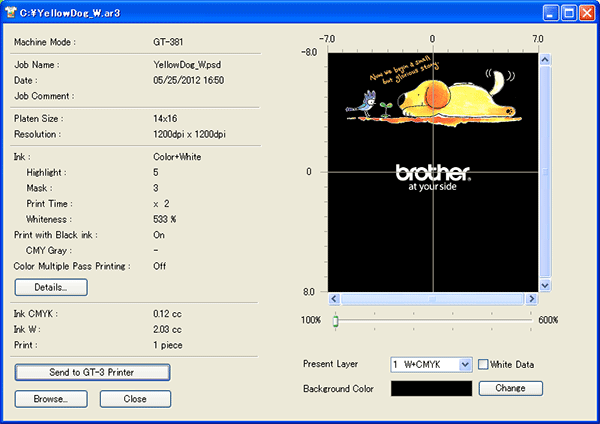Close the window using the red X
The height and width of the screenshot is (424, 600).
tap(586, 12)
